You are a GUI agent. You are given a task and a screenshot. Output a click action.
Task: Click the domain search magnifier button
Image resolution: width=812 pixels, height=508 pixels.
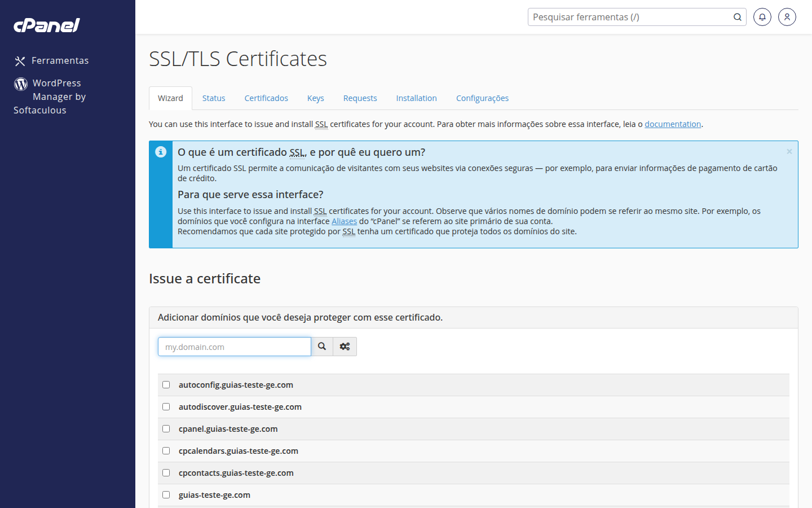(x=322, y=347)
